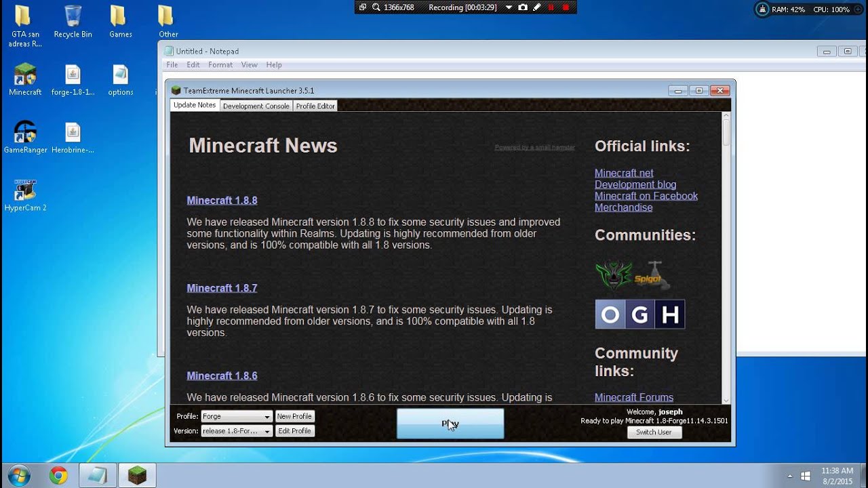Screen dimensions: 868x488
Task: Select the GameRanger desktop shortcut
Action: coord(25,138)
